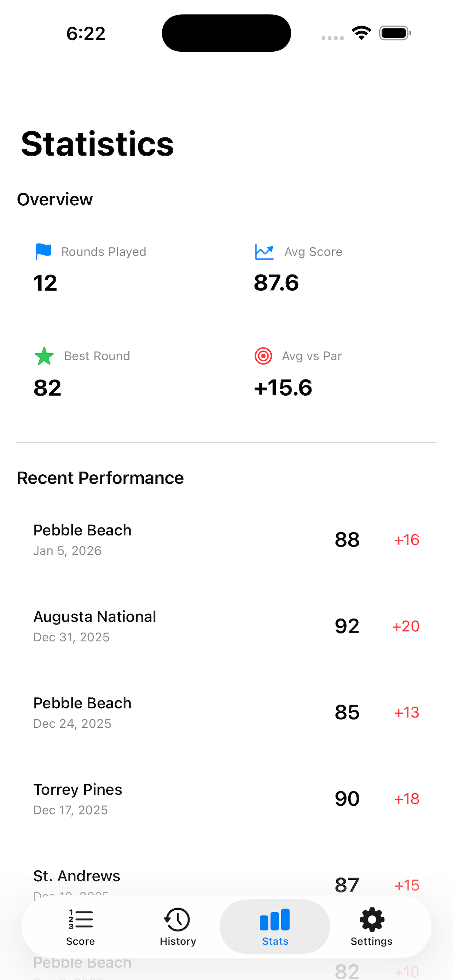Select the Pebble Beach Dec 24, 2025 round
The height and width of the screenshot is (980, 453).
click(x=226, y=712)
